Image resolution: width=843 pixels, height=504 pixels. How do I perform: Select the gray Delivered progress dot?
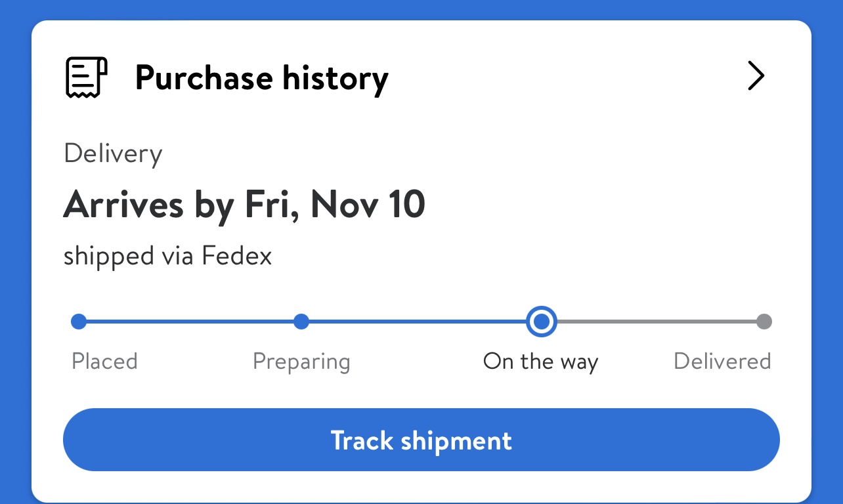[764, 322]
